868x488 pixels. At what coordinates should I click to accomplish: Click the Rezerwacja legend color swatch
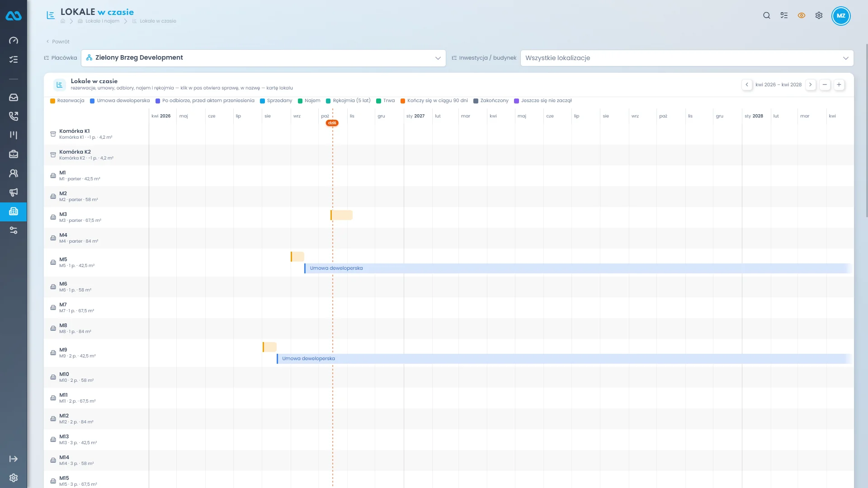pos(53,101)
